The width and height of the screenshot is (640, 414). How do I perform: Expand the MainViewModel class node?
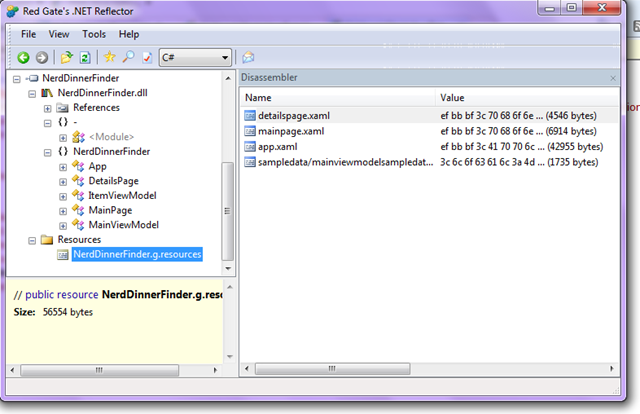pyautogui.click(x=63, y=226)
